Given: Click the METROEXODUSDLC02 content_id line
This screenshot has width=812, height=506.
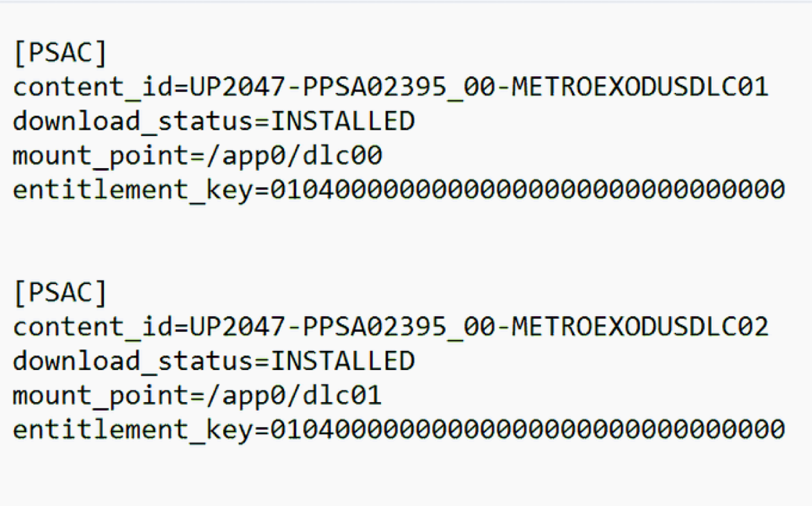Looking at the screenshot, I should [x=391, y=327].
